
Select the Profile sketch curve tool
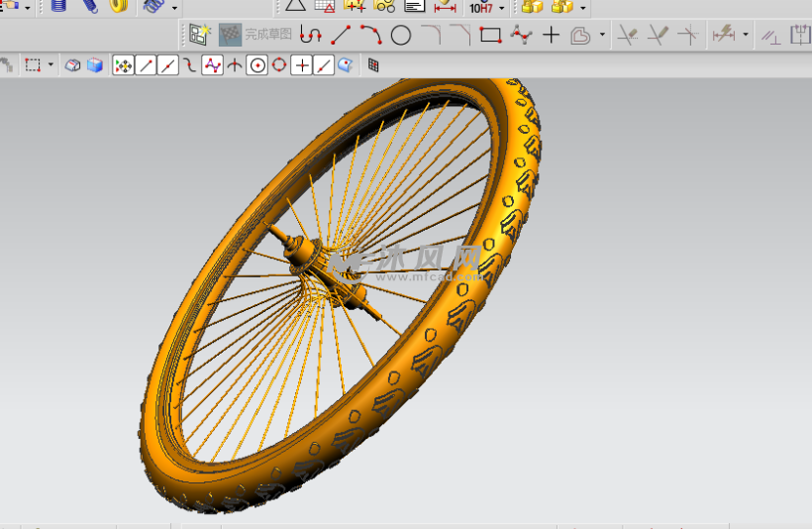[311, 35]
